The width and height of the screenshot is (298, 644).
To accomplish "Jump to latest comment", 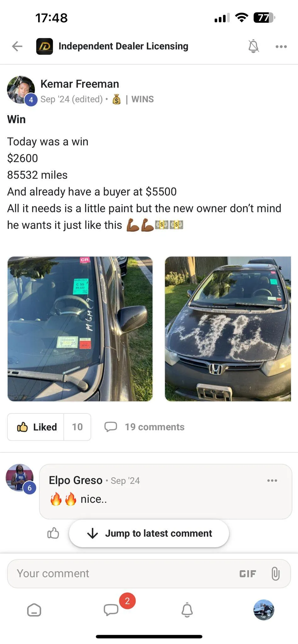I will click(x=149, y=533).
